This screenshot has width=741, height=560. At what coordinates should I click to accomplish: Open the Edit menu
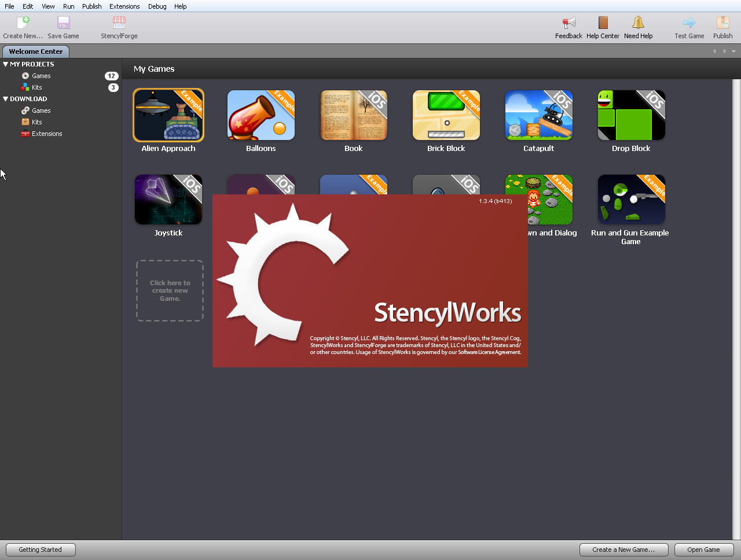pyautogui.click(x=28, y=6)
